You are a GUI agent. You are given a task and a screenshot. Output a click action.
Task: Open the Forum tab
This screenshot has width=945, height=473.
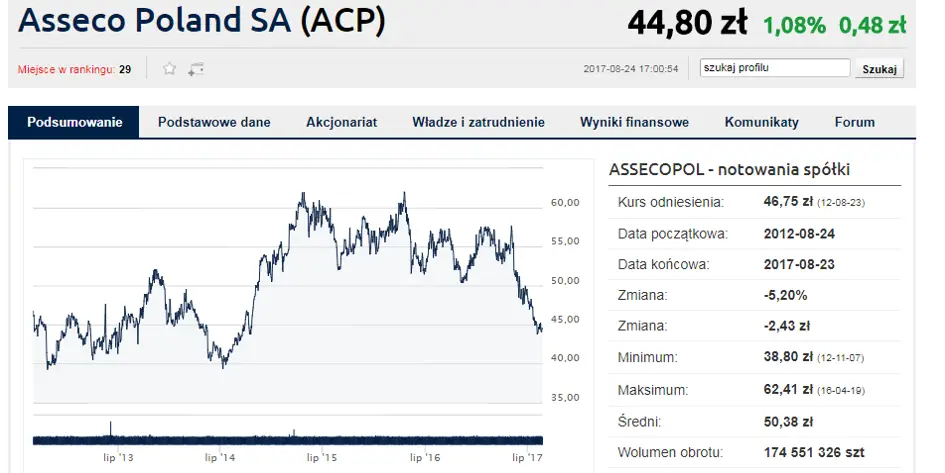click(854, 123)
